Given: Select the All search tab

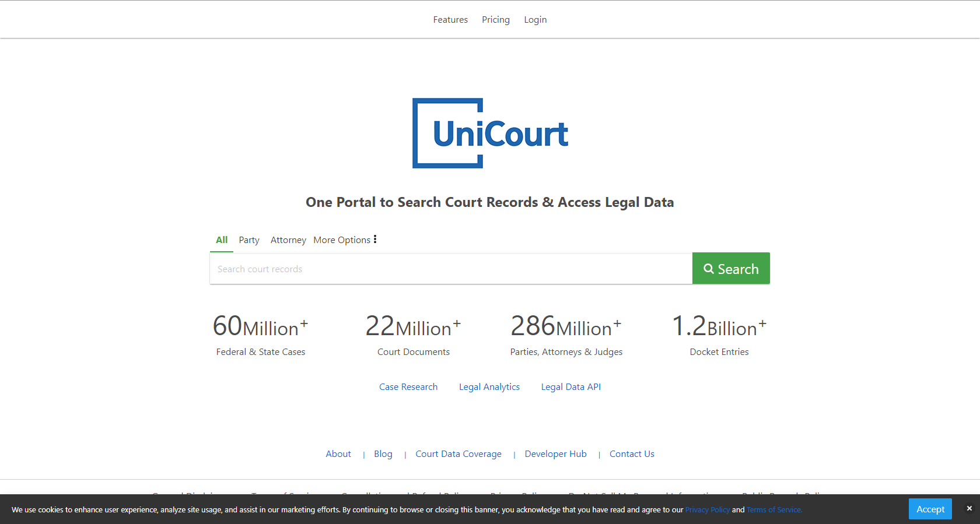Looking at the screenshot, I should pos(222,240).
